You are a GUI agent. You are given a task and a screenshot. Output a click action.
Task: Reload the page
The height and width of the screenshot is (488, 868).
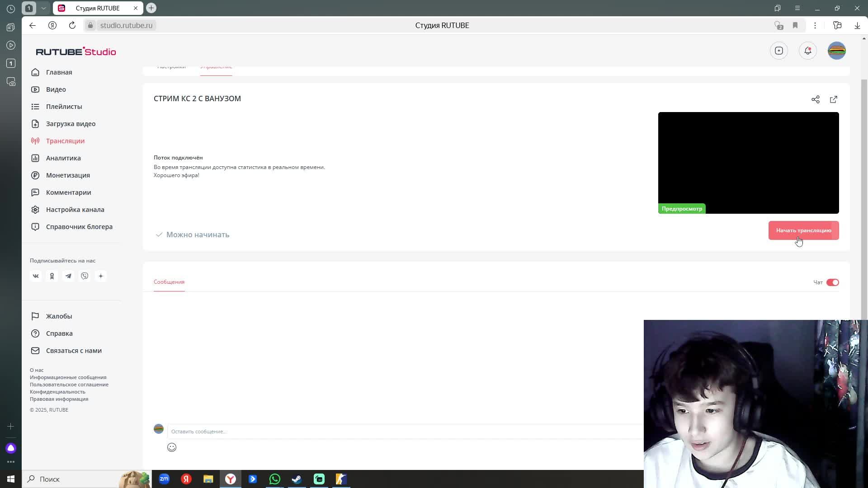click(72, 25)
